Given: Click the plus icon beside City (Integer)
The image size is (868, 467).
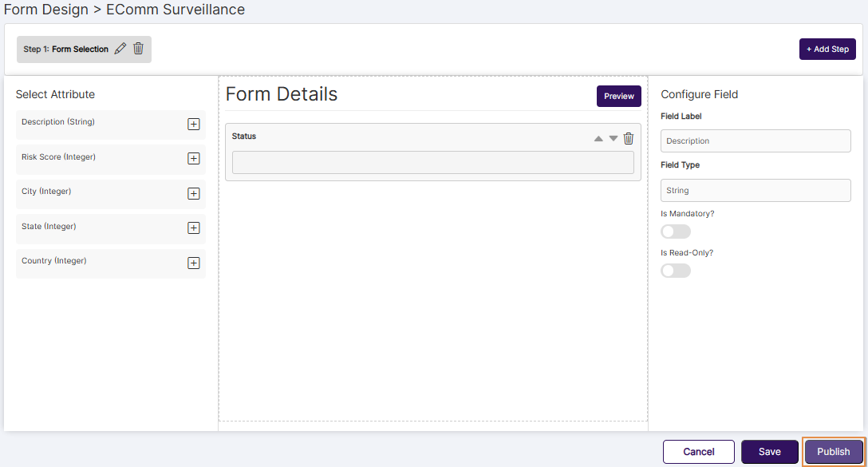Looking at the screenshot, I should [x=193, y=193].
